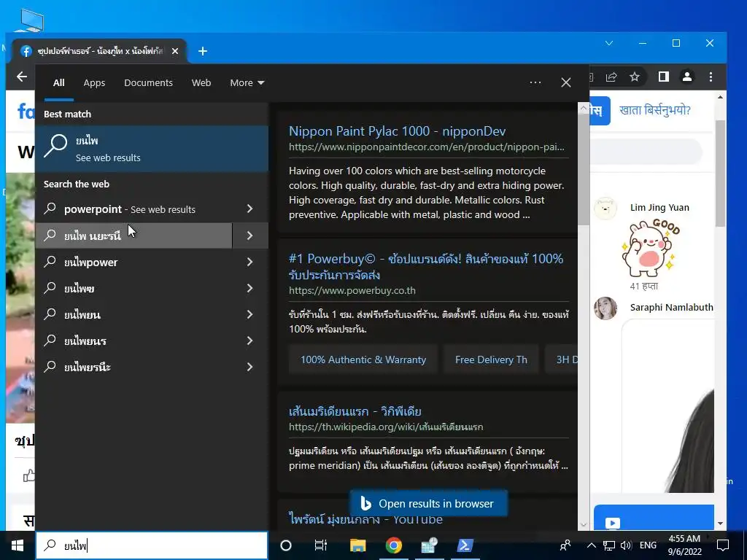Image resolution: width=747 pixels, height=560 pixels.
Task: Click the 100% Authentic & Warranty chip
Action: [x=363, y=359]
